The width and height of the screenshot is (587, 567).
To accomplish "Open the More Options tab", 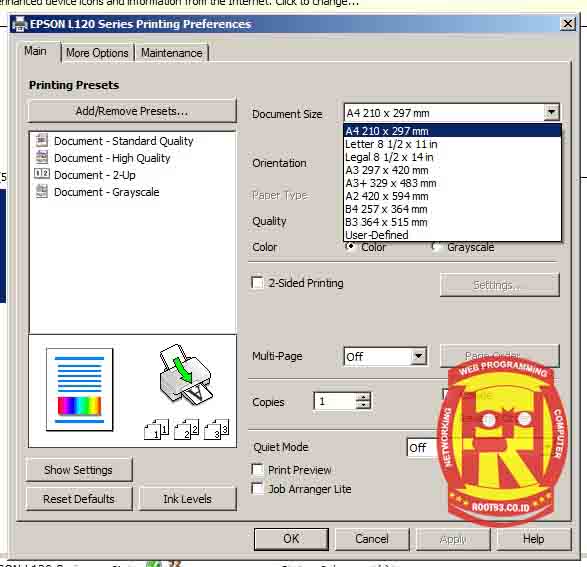I will pos(97,53).
